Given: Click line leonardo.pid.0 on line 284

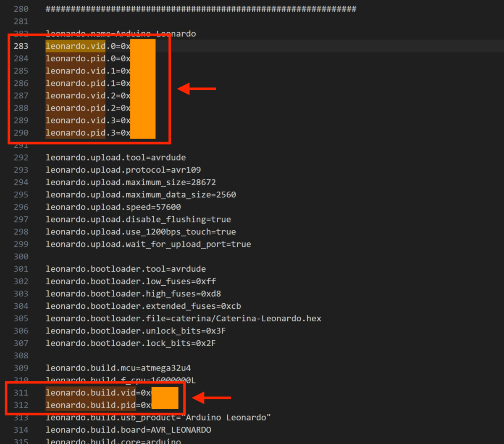Looking at the screenshot, I should coord(88,58).
